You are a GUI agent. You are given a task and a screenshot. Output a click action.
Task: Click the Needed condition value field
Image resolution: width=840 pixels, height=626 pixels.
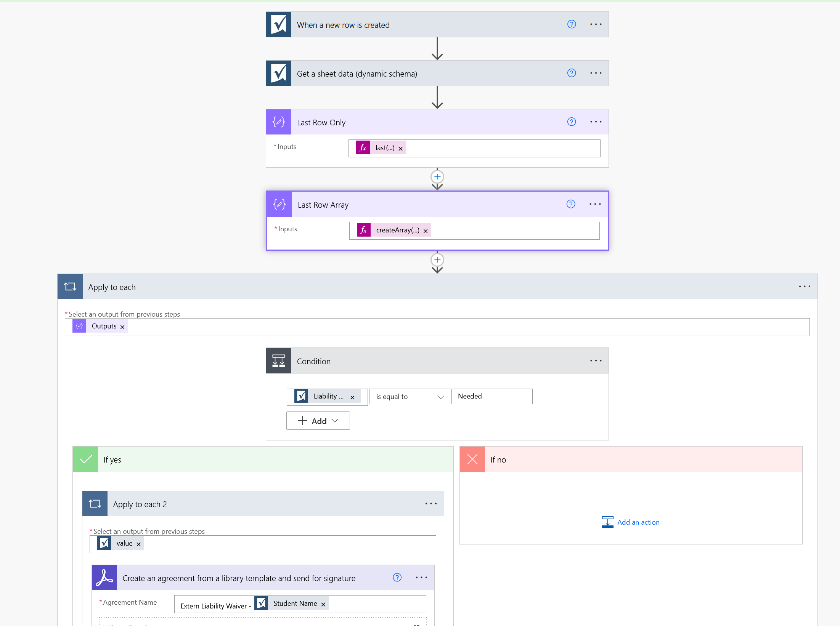coord(492,397)
